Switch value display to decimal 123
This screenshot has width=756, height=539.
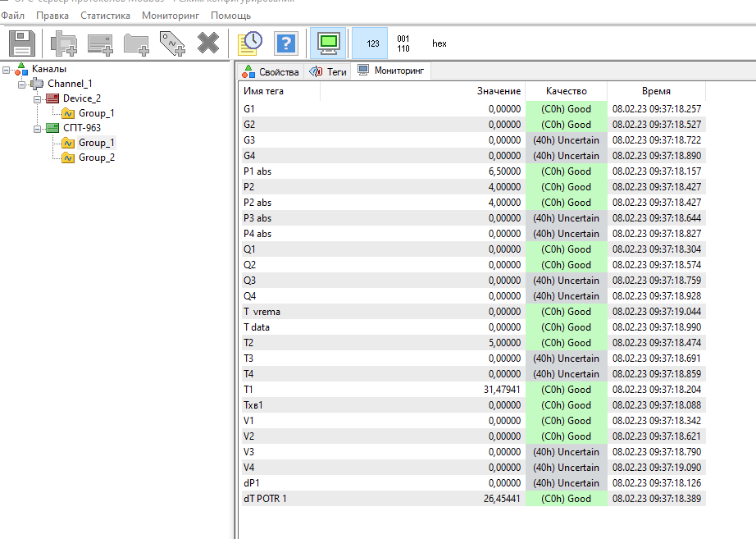click(x=372, y=43)
